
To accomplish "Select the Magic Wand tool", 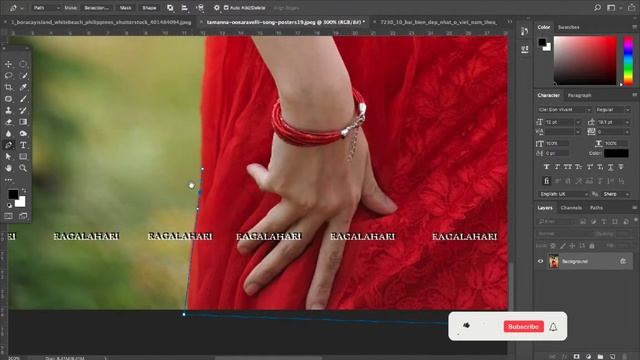I will (23, 76).
